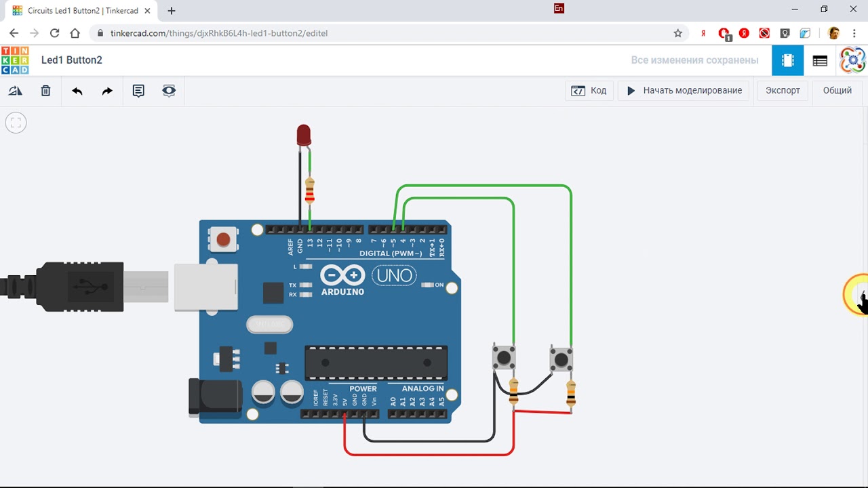The height and width of the screenshot is (488, 868).
Task: Select the red LED on the canvas
Action: (304, 134)
